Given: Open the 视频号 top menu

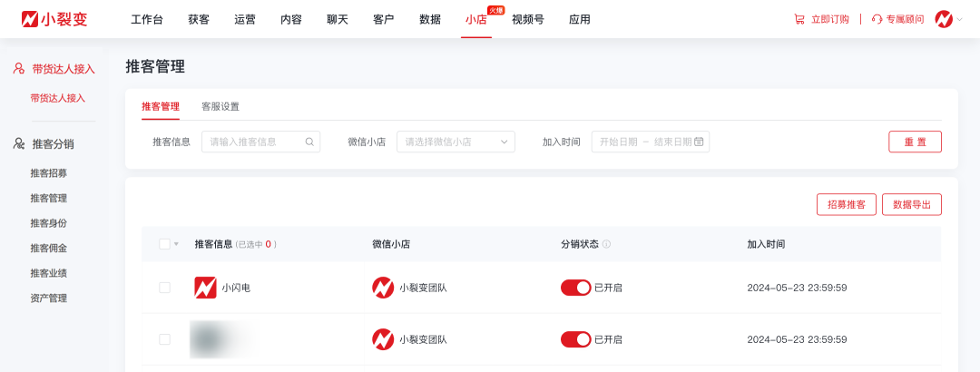Looking at the screenshot, I should click(x=528, y=19).
